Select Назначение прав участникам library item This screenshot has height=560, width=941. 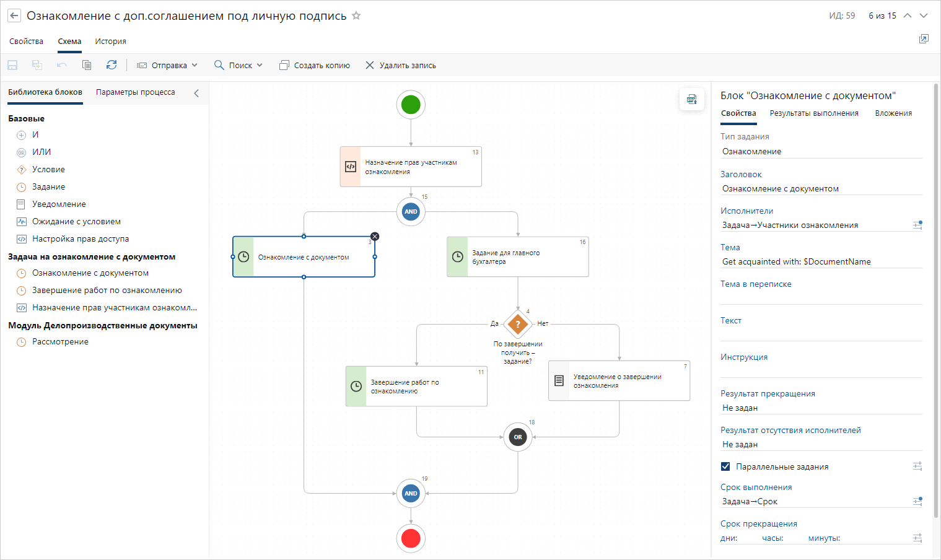[x=107, y=307]
